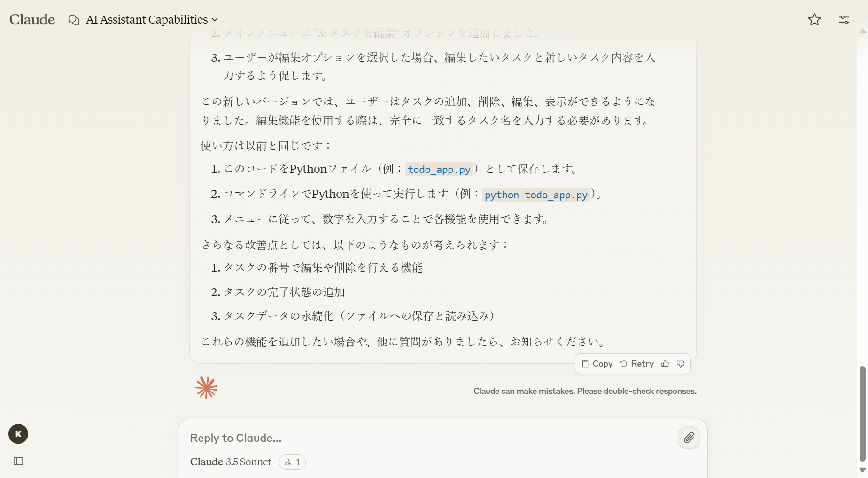The height and width of the screenshot is (478, 868).
Task: Click the orange Claude starburst logo
Action: tap(206, 388)
